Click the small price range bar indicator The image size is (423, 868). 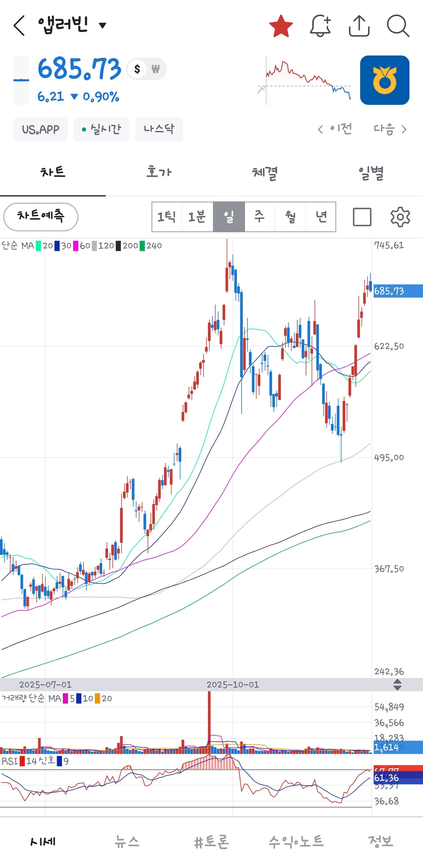click(21, 80)
